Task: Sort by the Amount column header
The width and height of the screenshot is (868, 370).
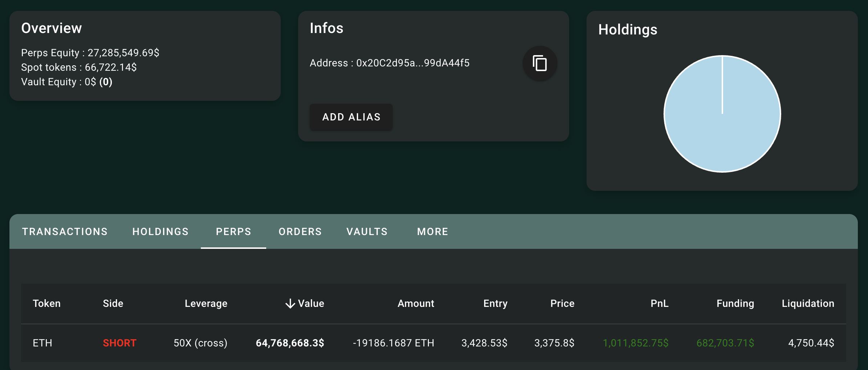Action: pos(415,303)
